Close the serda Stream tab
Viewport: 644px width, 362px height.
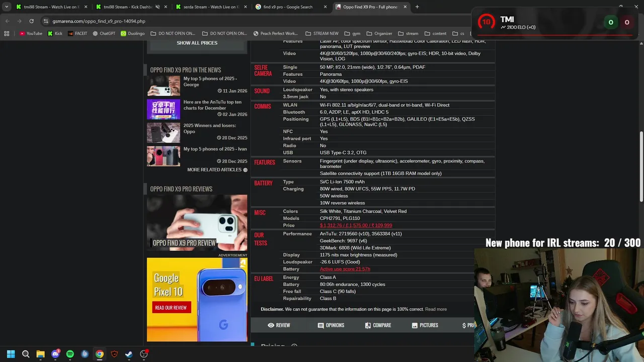(x=247, y=7)
